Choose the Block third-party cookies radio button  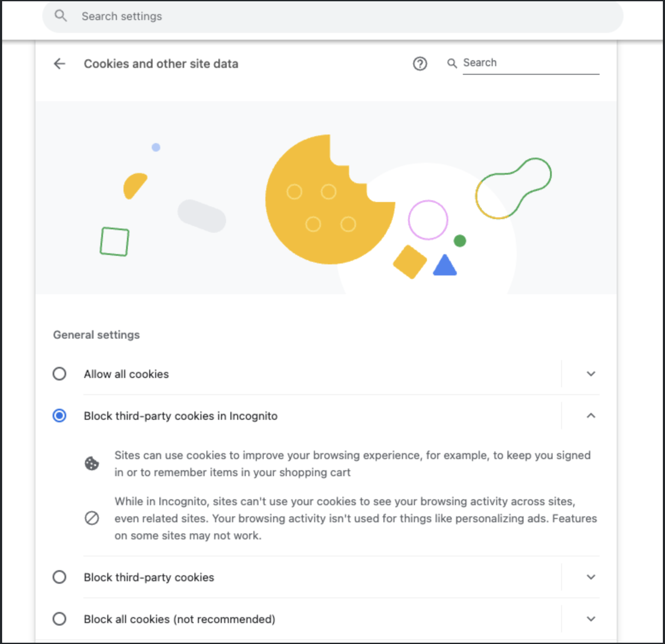(59, 577)
